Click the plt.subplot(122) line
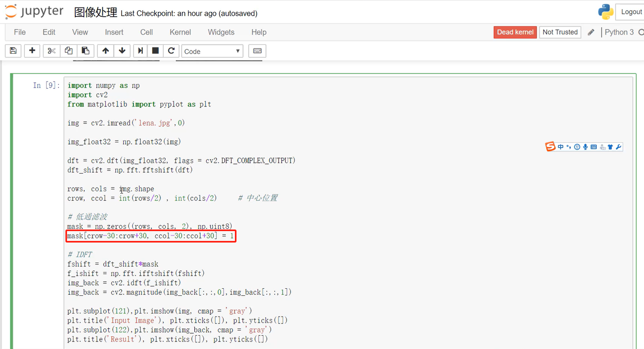This screenshot has height=349, width=644. pos(169,330)
